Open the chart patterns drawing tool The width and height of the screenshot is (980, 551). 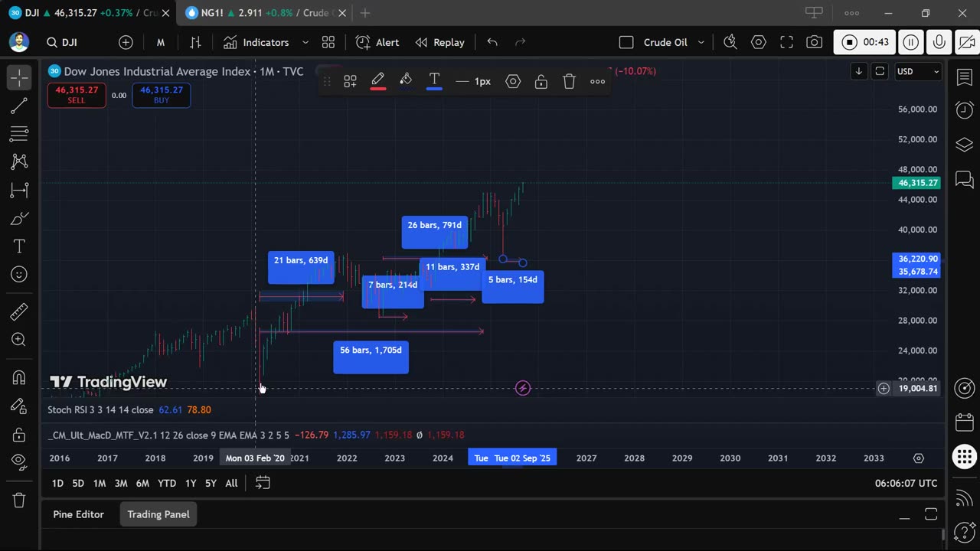point(19,161)
